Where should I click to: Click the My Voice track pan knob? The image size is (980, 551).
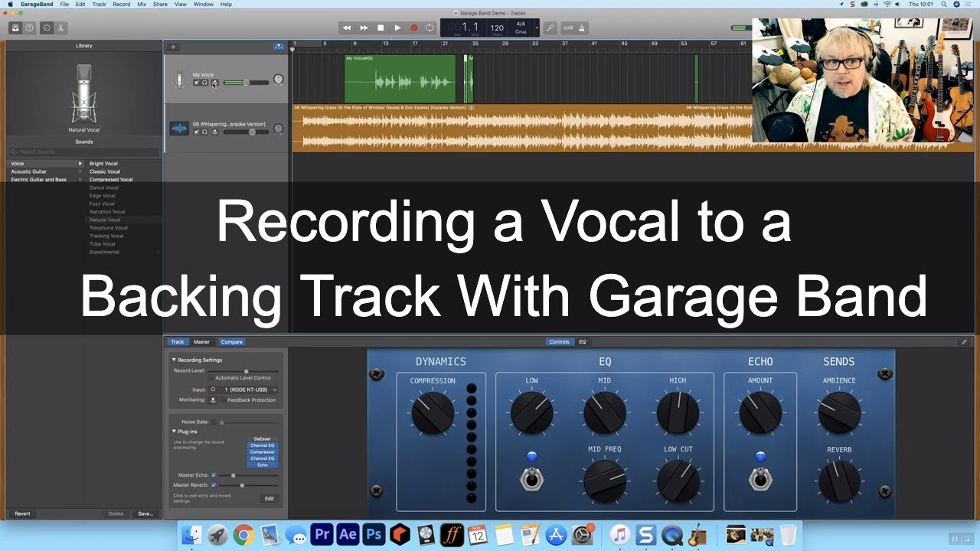tap(278, 80)
